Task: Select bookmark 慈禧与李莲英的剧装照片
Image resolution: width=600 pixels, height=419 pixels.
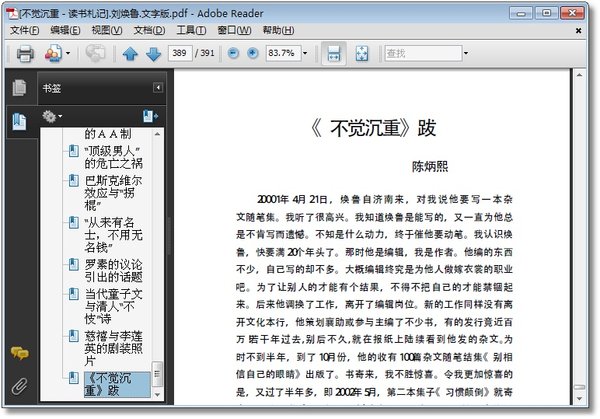Action: pos(113,348)
